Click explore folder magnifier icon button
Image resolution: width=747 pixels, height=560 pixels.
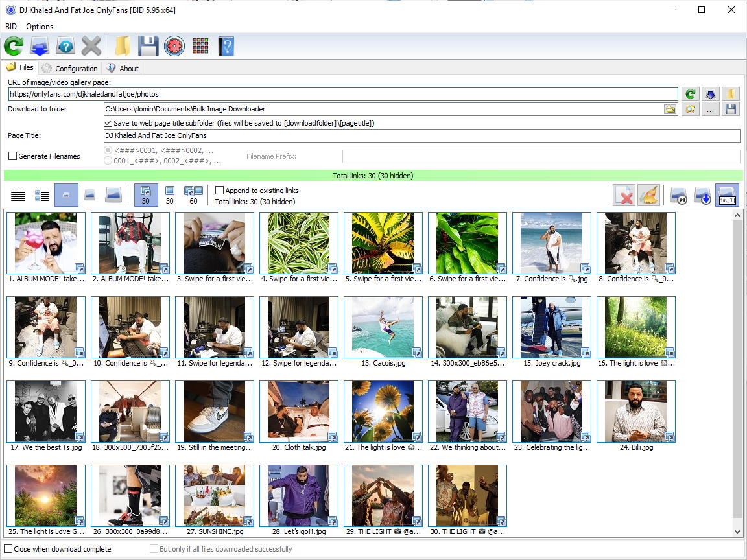[x=691, y=109]
